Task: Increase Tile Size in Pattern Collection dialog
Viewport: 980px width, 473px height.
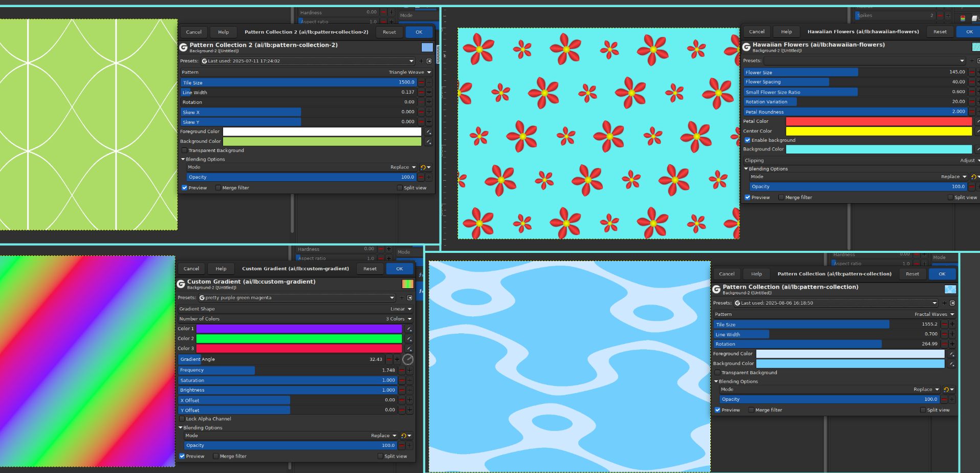Action: coord(952,324)
